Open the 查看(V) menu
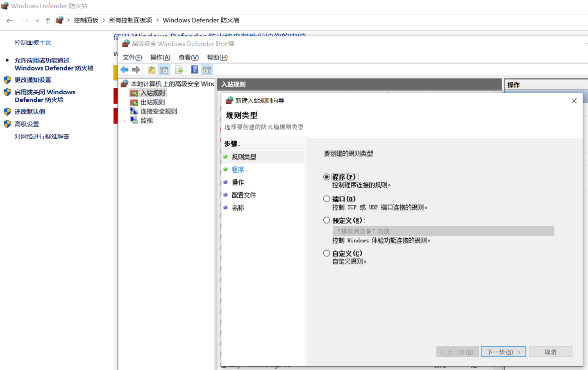The image size is (588, 370). tap(188, 57)
